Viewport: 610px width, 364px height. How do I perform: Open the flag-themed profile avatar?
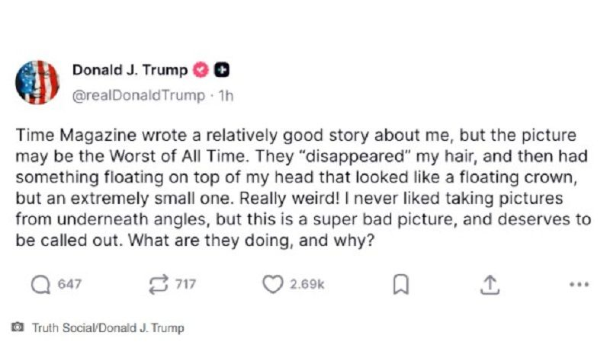(37, 81)
